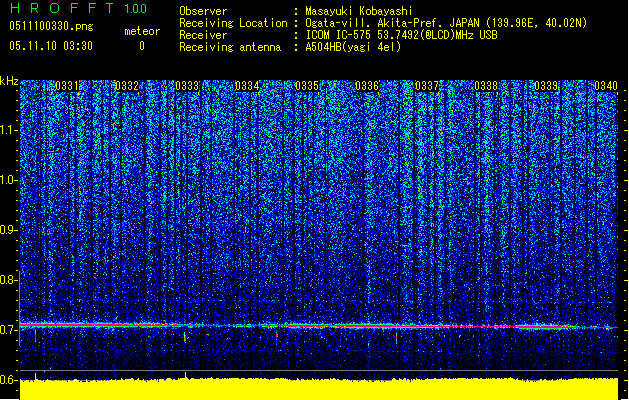Click the 1.1 kHz axis label

click(x=9, y=130)
